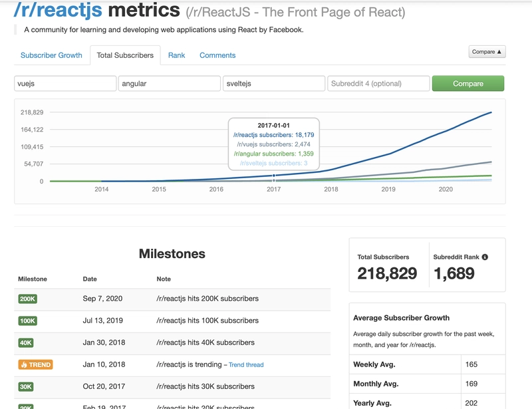Click the Jan 30, 2018 date cell
The image size is (532, 409).
[x=104, y=342]
